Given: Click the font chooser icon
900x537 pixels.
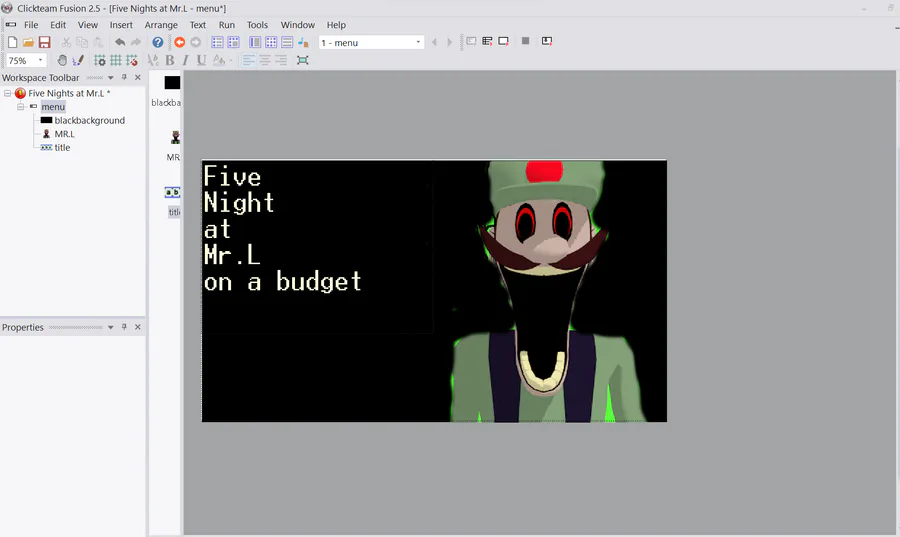Looking at the screenshot, I should coord(153,60).
